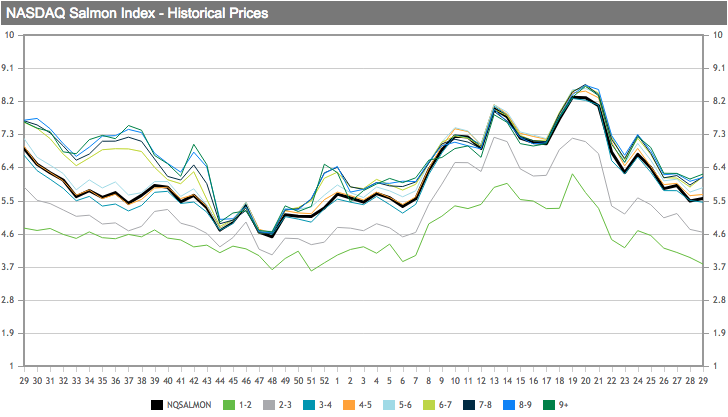This screenshot has width=728, height=417.
Task: Click week 20 on the x-axis
Action: tap(585, 381)
